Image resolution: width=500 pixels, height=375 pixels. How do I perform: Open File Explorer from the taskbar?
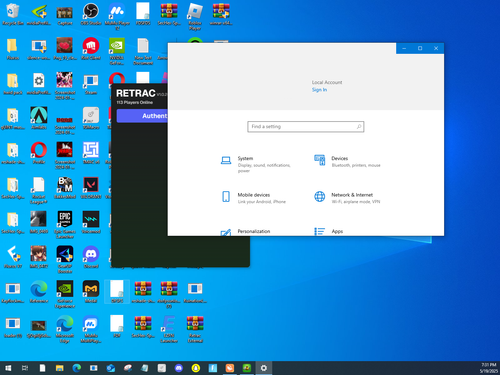60,368
